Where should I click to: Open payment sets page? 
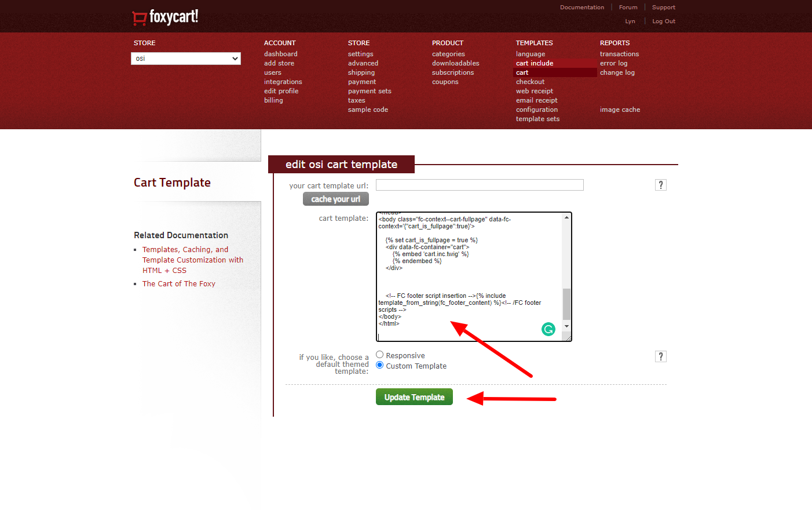[x=370, y=91]
